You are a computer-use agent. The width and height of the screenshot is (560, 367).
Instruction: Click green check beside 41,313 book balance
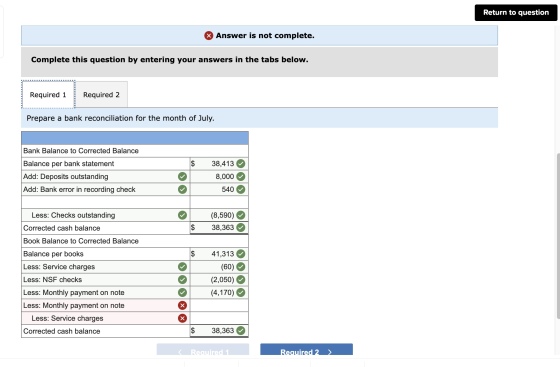241,254
